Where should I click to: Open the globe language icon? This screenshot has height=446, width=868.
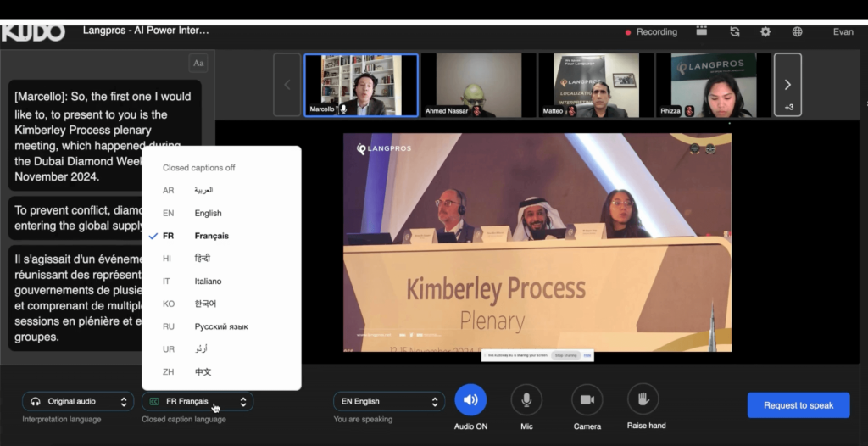pos(797,31)
